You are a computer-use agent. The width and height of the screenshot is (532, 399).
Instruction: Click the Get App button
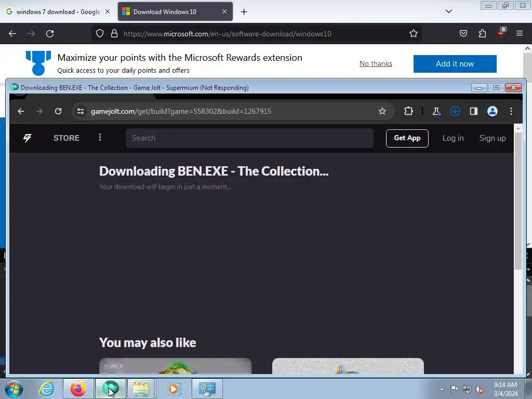click(x=407, y=138)
